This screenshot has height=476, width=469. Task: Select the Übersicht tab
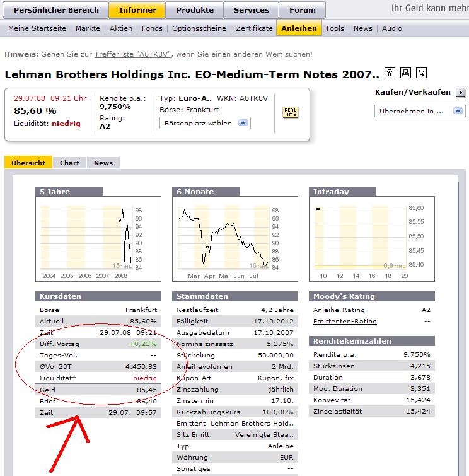click(28, 163)
